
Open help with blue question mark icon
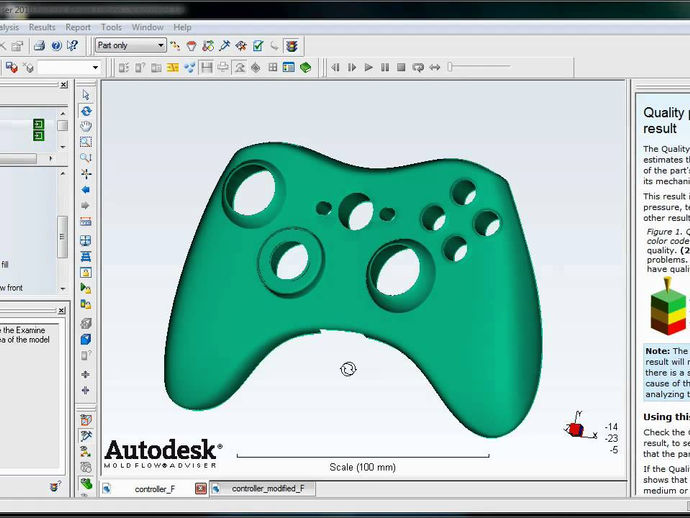coord(56,45)
